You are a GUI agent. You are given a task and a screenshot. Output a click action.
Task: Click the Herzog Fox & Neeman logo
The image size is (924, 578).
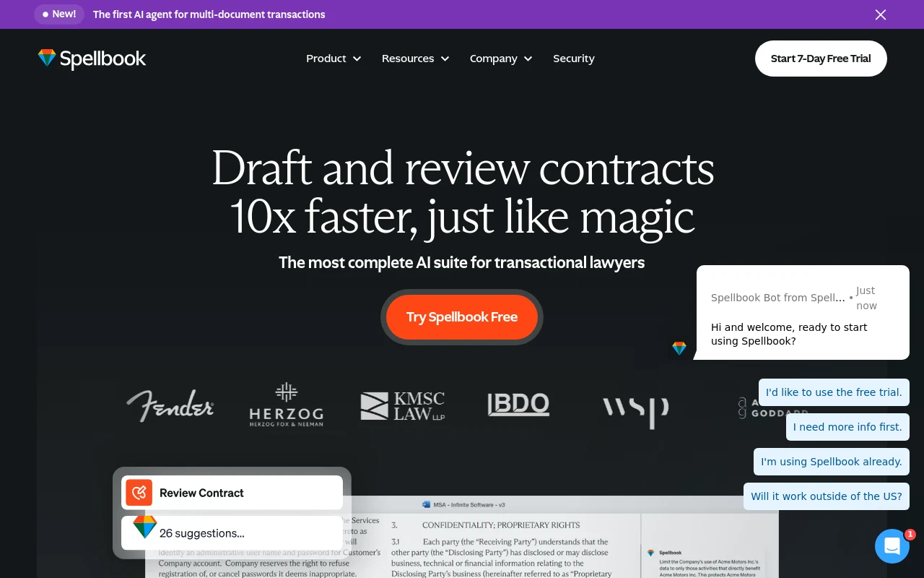286,405
